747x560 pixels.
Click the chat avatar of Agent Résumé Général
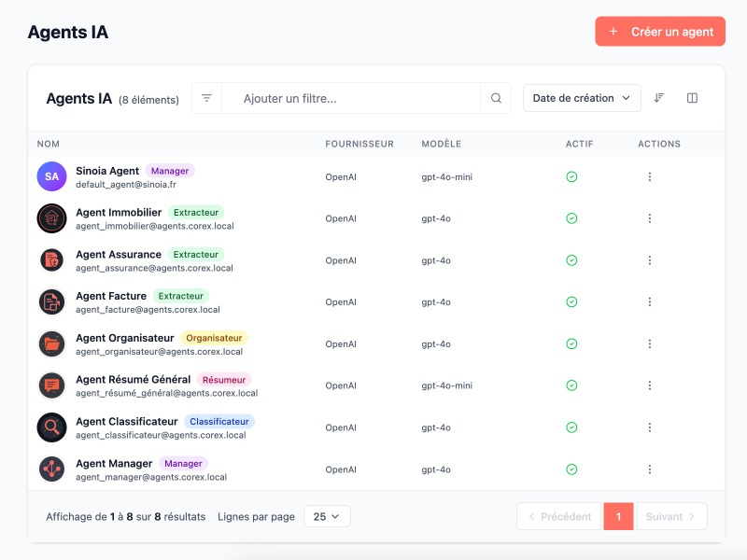(x=51, y=385)
